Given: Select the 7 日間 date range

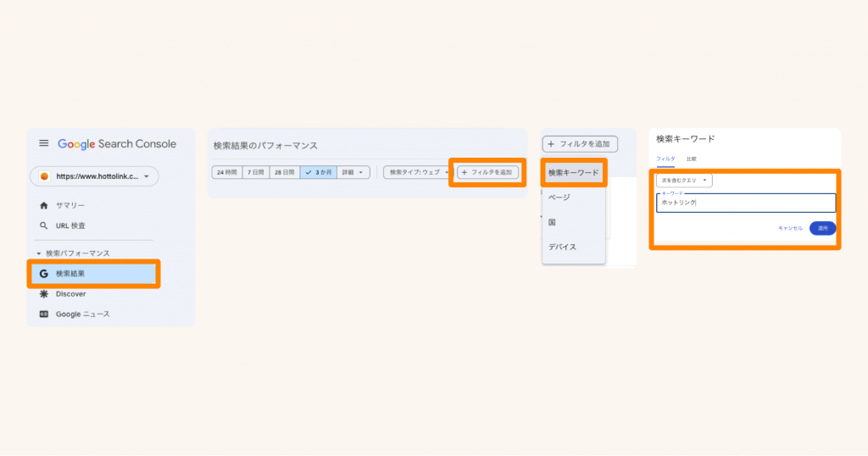Looking at the screenshot, I should (x=254, y=172).
